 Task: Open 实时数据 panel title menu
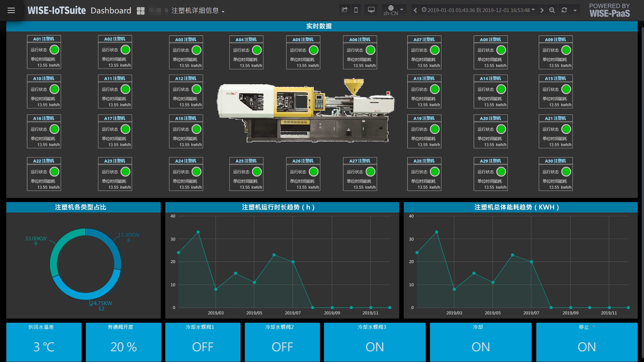[x=319, y=26]
